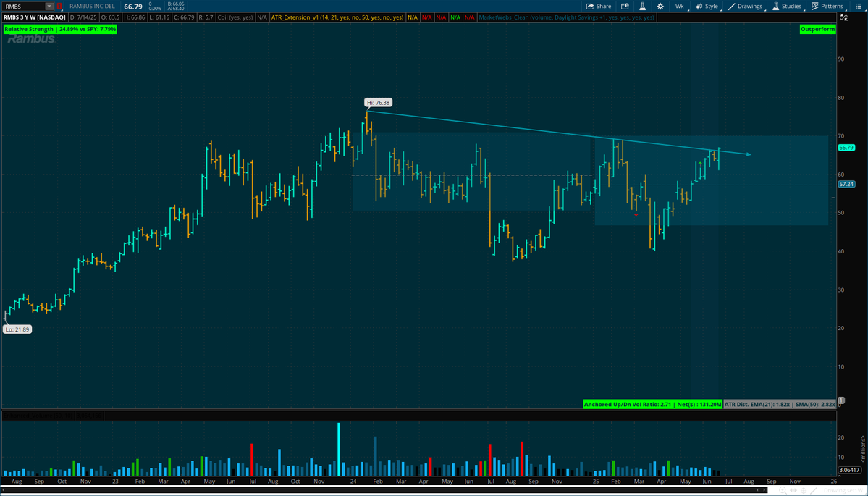Screen dimensions: 868x496
Task: Click the flask icon on Studies
Action: (775, 6)
